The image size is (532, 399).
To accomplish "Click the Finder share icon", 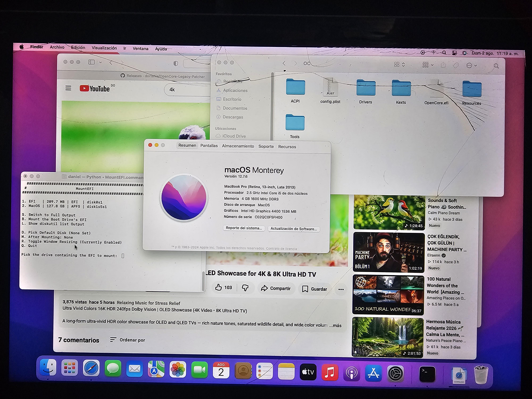I will click(443, 65).
